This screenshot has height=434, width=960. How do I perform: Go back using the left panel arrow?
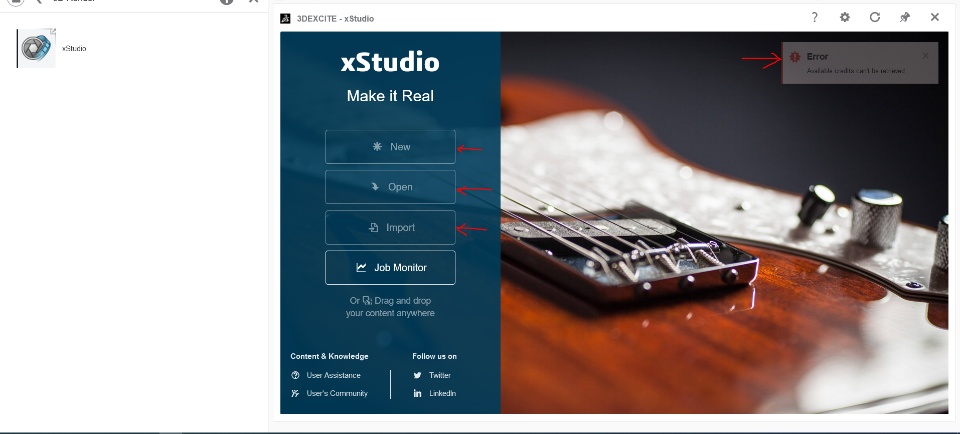[39, 1]
